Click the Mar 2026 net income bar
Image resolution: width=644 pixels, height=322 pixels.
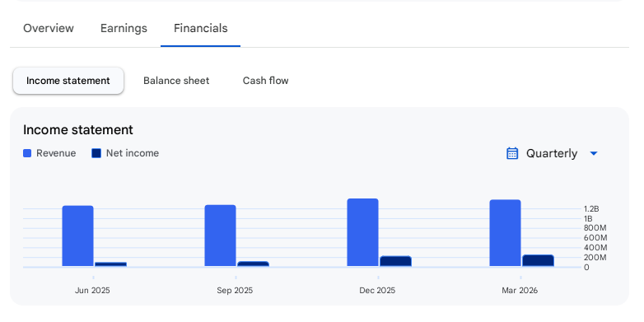pyautogui.click(x=538, y=261)
